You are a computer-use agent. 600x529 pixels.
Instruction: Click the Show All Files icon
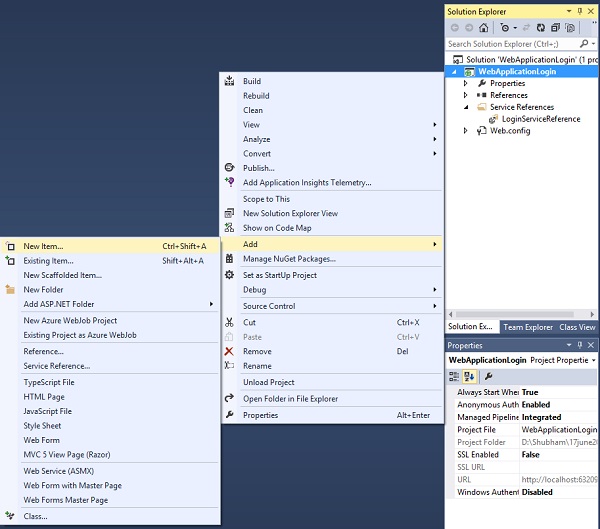point(570,28)
